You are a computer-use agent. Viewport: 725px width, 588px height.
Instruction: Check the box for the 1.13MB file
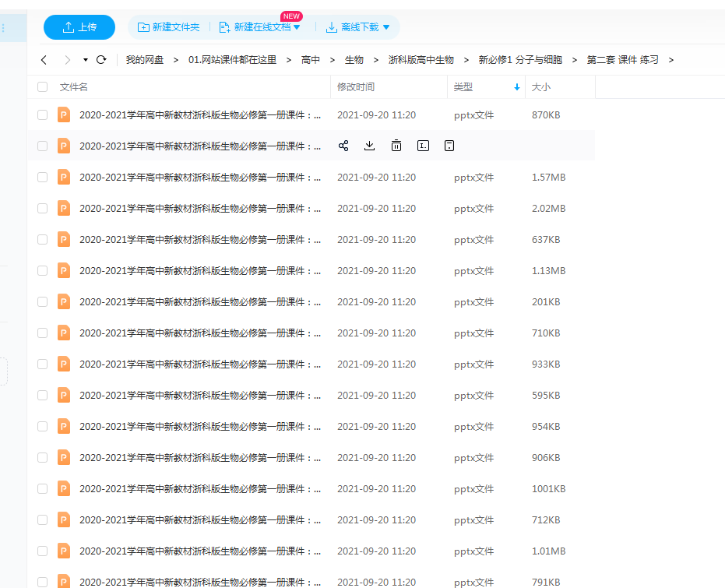[x=43, y=270]
